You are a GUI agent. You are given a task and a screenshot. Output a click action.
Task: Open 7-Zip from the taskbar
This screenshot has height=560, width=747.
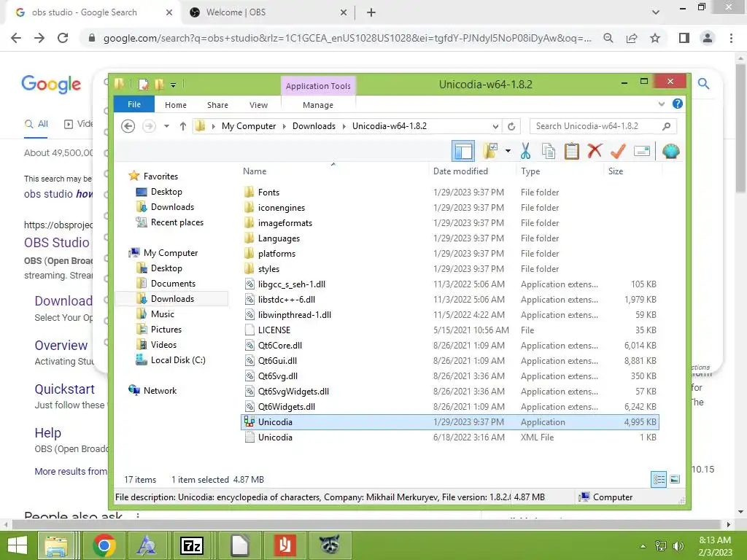click(x=193, y=545)
